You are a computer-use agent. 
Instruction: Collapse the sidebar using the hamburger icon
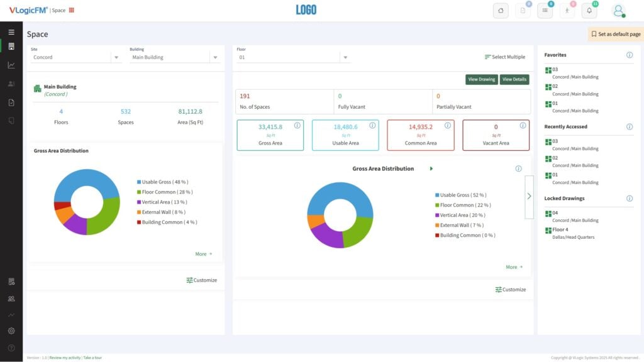coord(11,31)
